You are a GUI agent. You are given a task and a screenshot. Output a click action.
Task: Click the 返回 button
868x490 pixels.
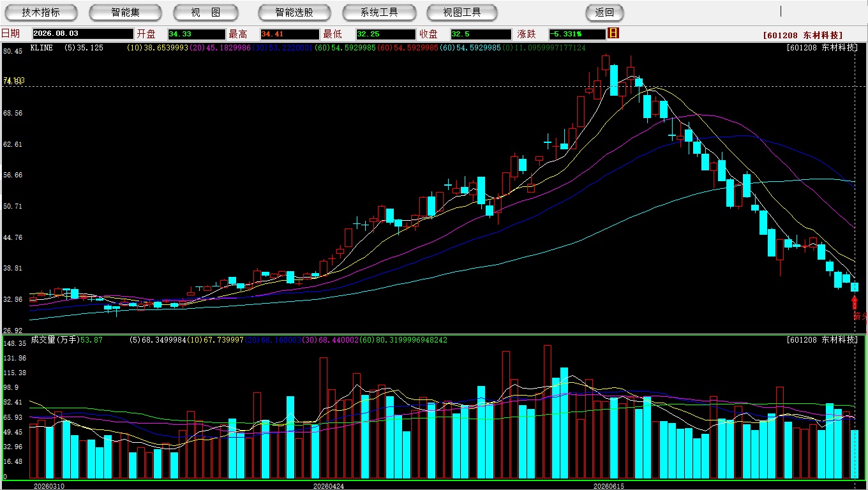[x=604, y=12]
